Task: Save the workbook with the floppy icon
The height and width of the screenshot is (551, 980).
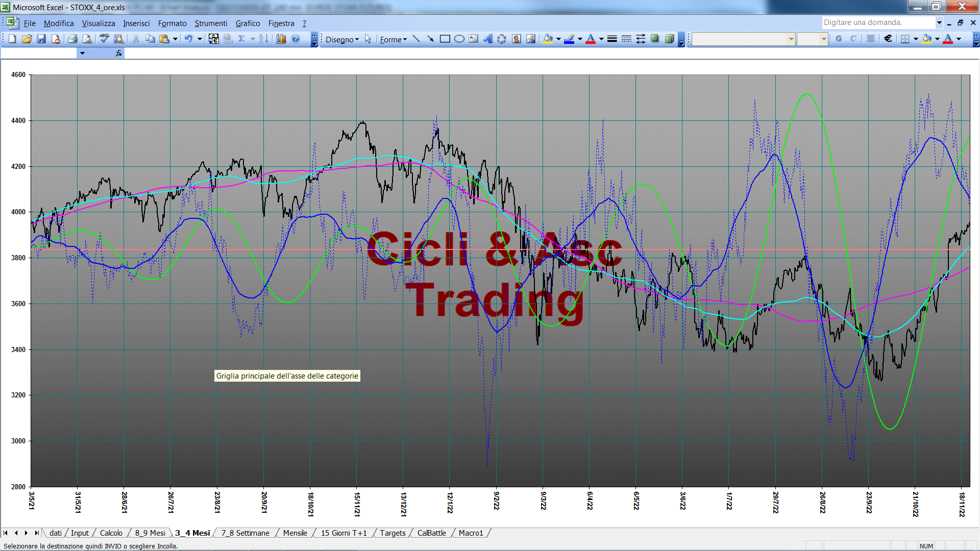Action: point(41,39)
